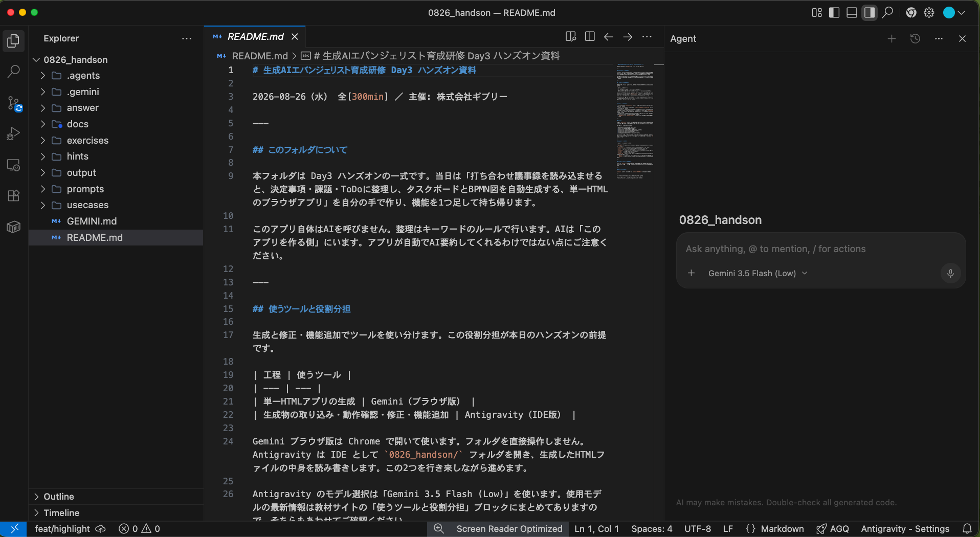Navigate back with the left arrow
Viewport: 980px width, 537px height.
coord(609,37)
